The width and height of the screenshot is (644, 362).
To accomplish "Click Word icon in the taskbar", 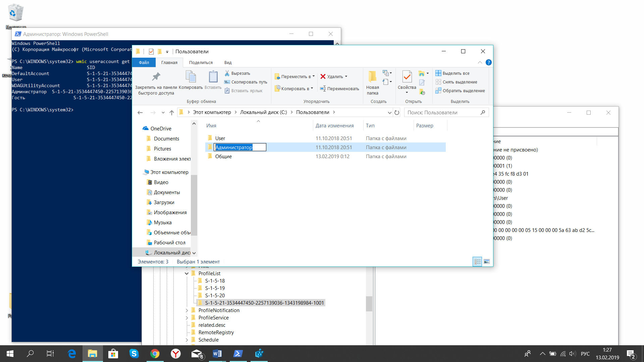I will point(218,353).
